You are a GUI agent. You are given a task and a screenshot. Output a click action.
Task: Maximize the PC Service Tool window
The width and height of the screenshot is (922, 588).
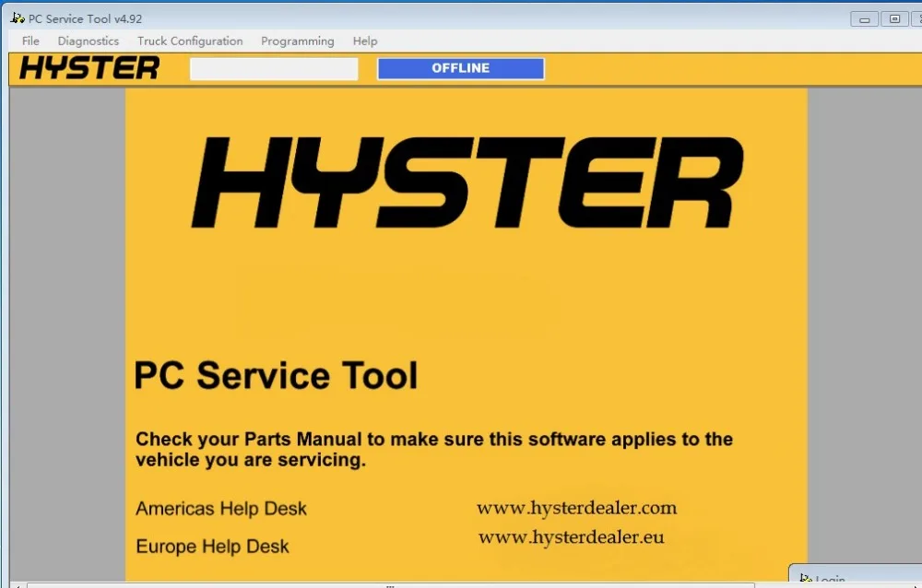pos(894,19)
